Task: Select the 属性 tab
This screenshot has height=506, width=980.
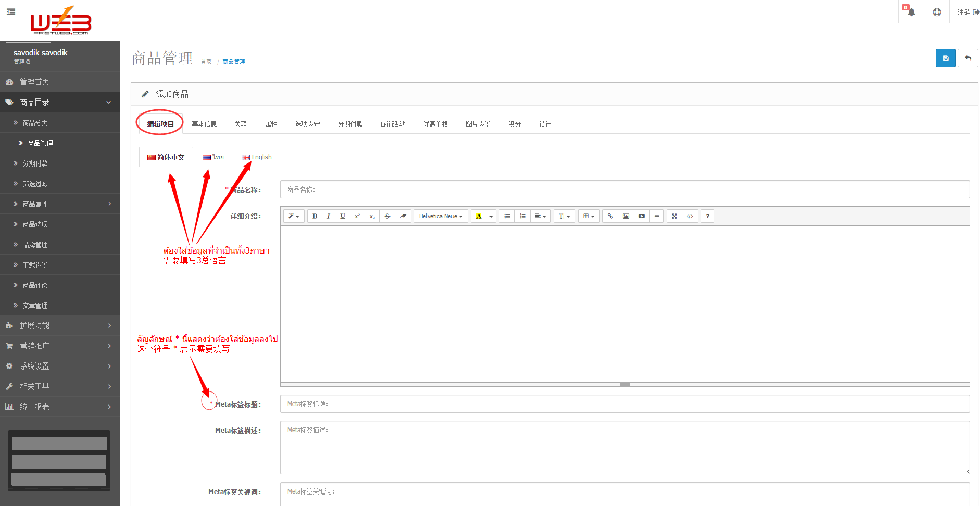Action: [271, 124]
